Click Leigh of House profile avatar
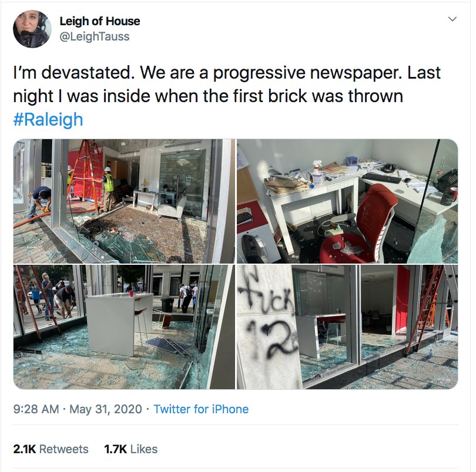 32,29
